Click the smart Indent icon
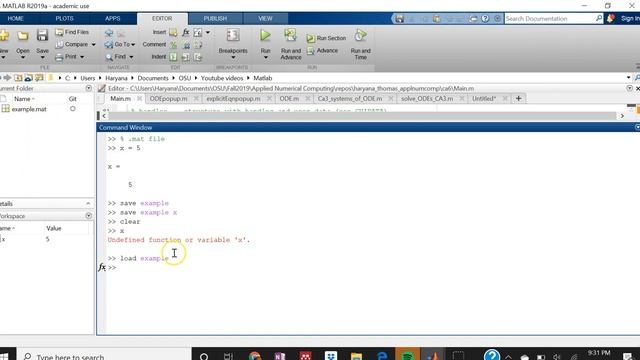This screenshot has width=640, height=360. [173, 57]
